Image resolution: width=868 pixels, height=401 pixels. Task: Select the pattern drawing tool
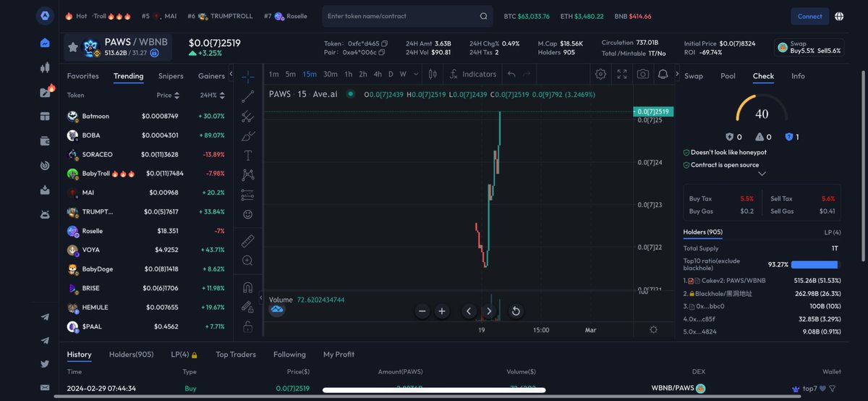(x=247, y=174)
